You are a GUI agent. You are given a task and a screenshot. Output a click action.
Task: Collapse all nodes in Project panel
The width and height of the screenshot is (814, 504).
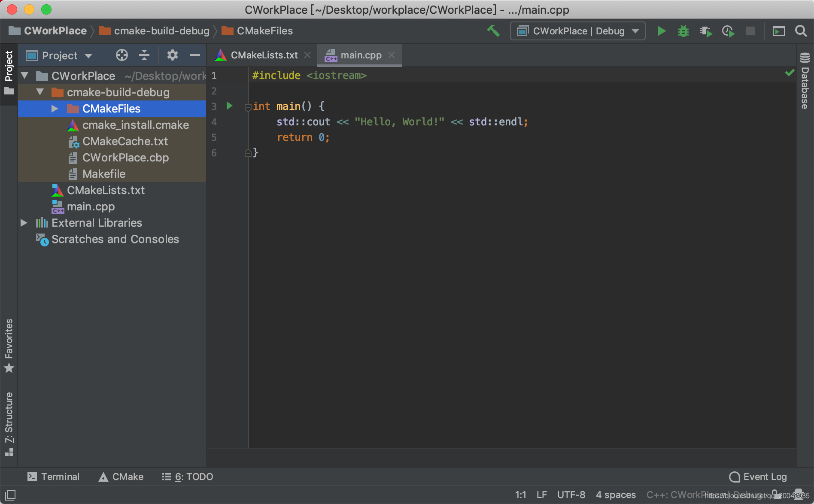pyautogui.click(x=144, y=55)
